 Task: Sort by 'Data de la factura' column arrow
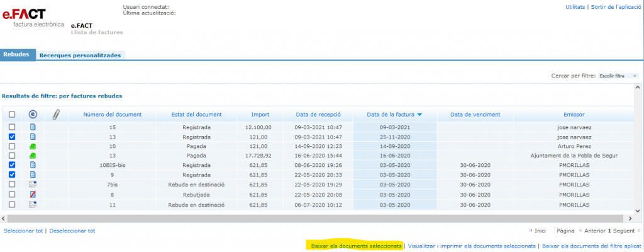[419, 115]
